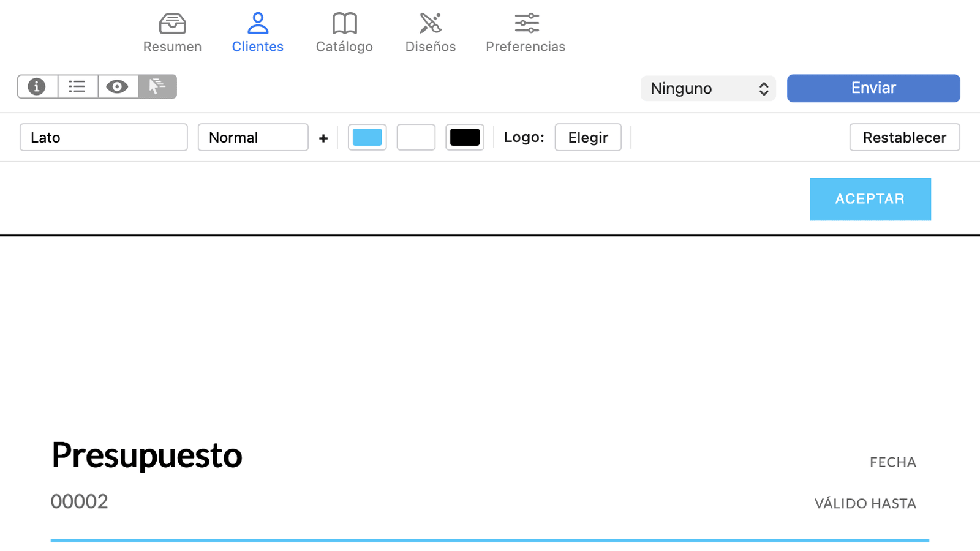Open the black color swatch
Screen dimensions: 980x551
tap(464, 138)
